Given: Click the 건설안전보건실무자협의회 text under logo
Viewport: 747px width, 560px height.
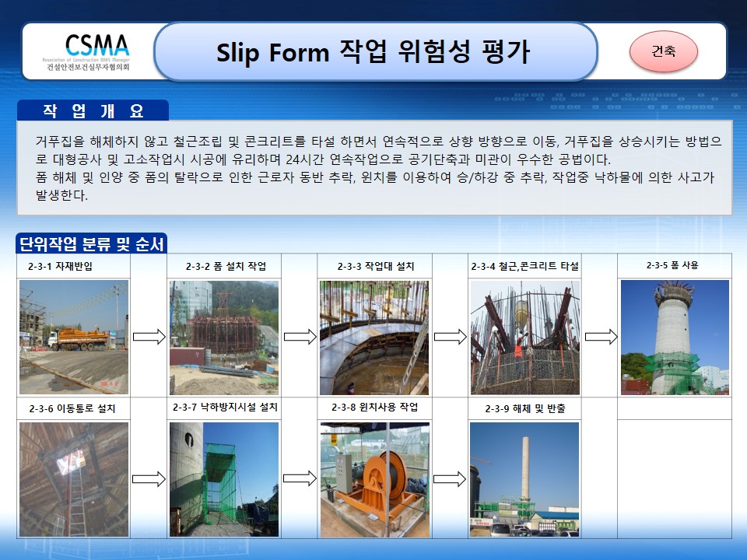Looking at the screenshot, I should pos(88,67).
